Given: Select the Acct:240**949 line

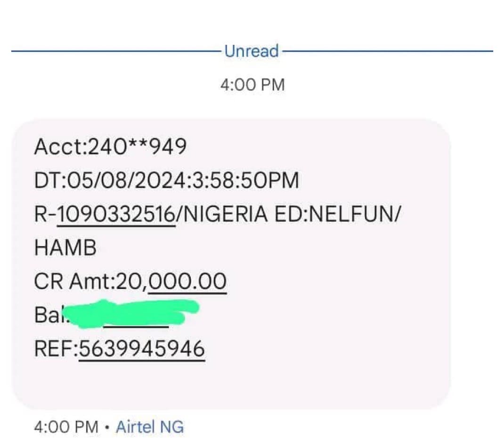Looking at the screenshot, I should point(110,147).
